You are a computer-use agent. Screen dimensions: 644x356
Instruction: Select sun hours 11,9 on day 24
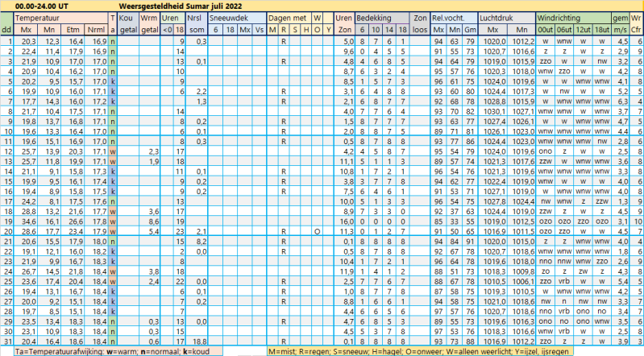(347, 271)
